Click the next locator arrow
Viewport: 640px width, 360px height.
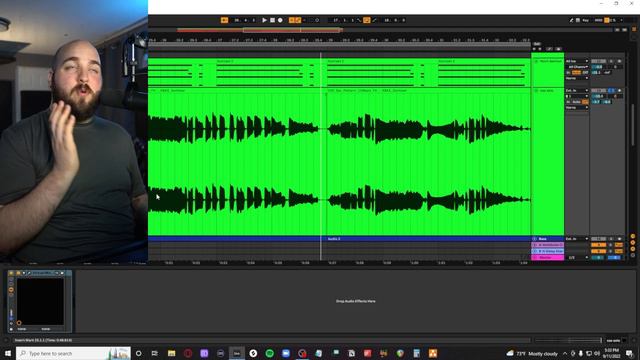point(540,49)
